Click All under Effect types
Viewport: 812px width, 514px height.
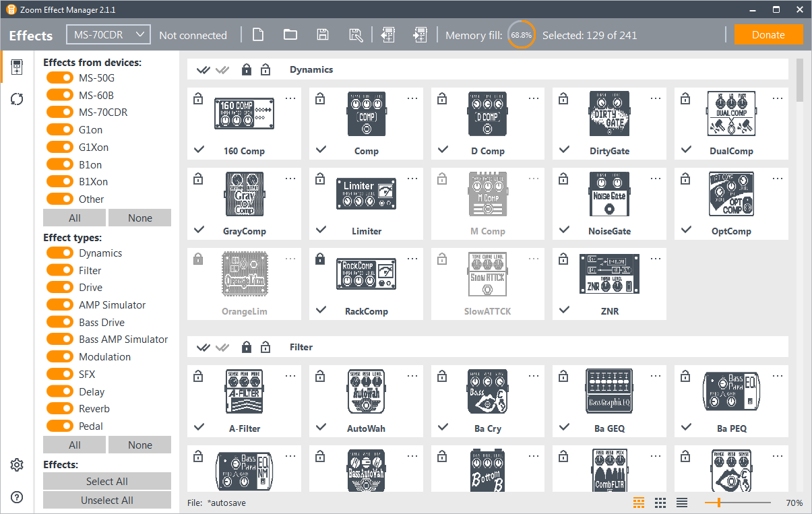pyautogui.click(x=75, y=445)
